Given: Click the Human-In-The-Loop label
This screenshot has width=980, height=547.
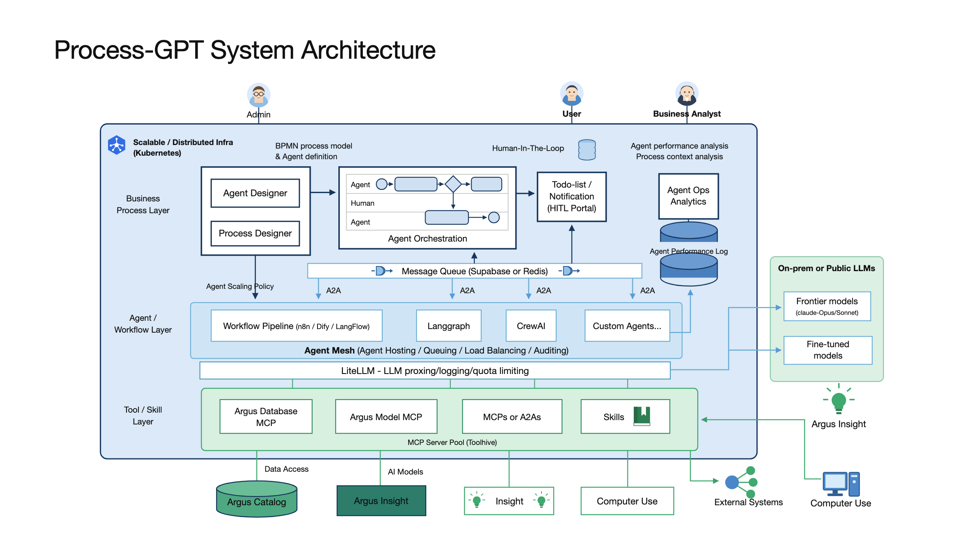Looking at the screenshot, I should (528, 148).
